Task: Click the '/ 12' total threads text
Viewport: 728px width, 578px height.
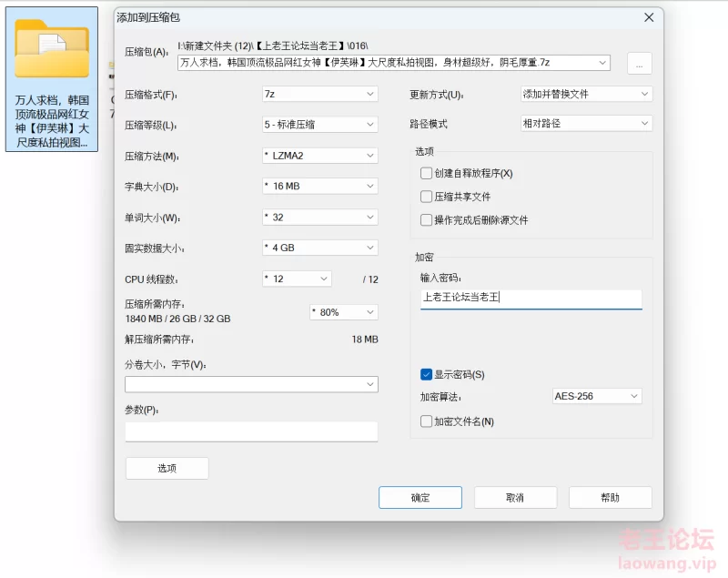Action: pyautogui.click(x=370, y=279)
